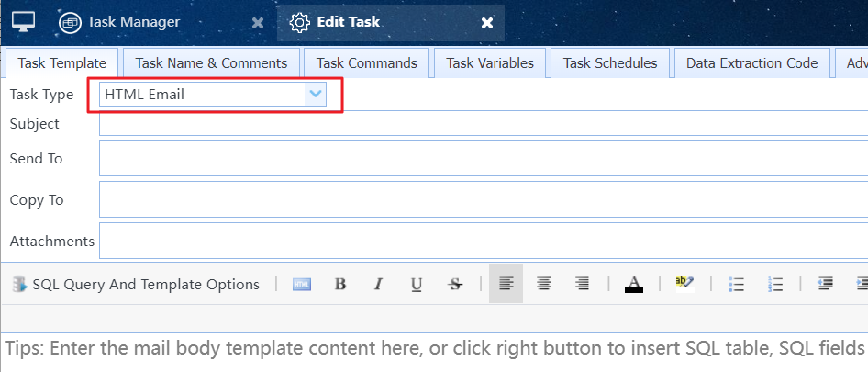Open SQL Query And Template Options
Screen dimensions: 868x372
136,285
